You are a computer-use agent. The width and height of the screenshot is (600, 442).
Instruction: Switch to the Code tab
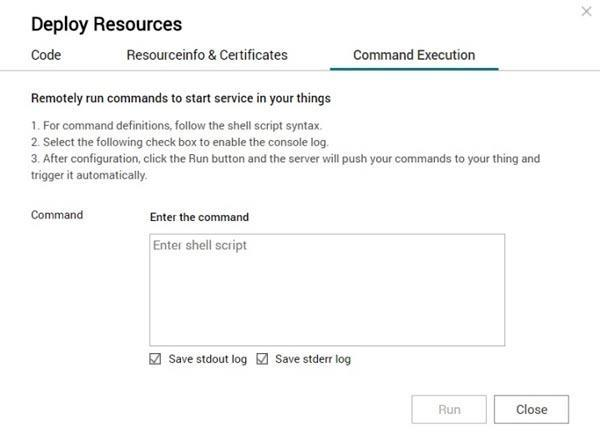coord(46,55)
